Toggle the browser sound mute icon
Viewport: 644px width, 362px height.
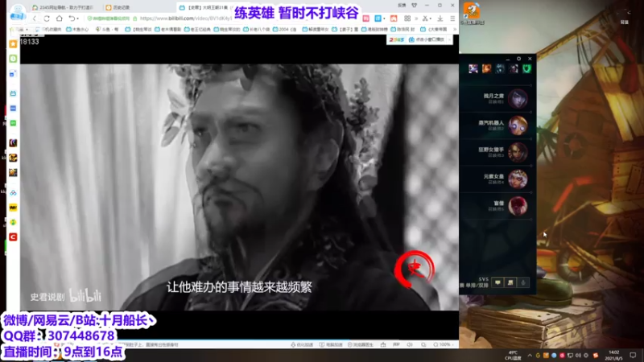pyautogui.click(x=410, y=345)
